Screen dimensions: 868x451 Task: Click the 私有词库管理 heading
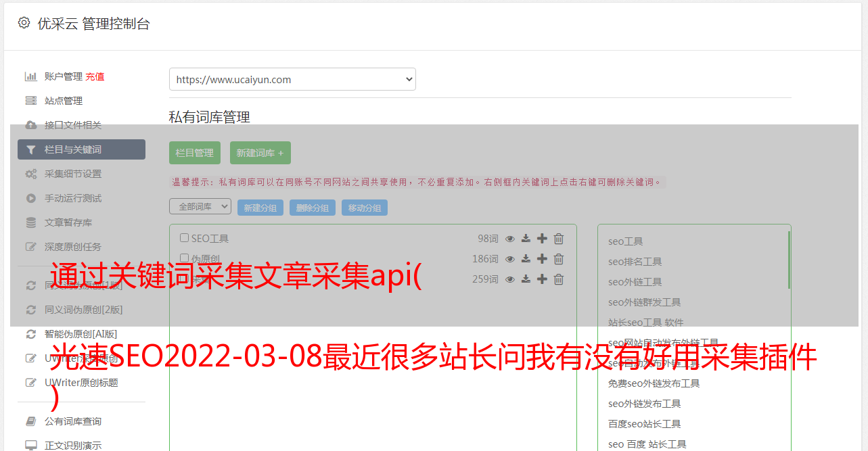(x=210, y=117)
